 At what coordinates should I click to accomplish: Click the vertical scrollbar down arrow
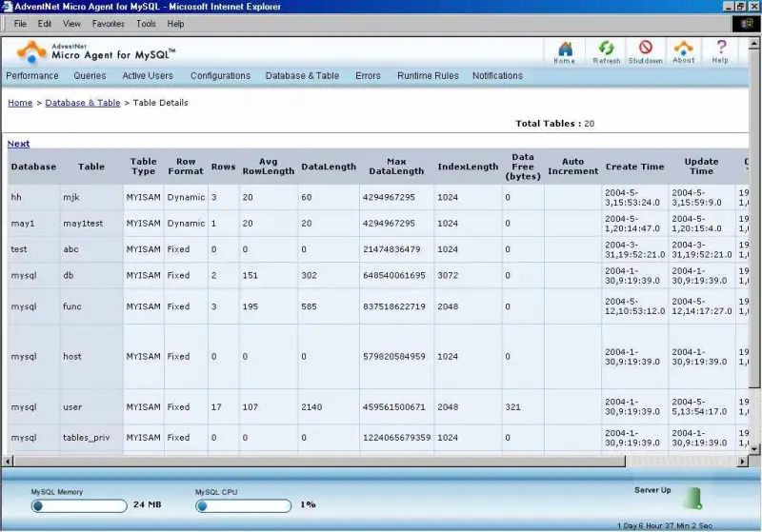[753, 449]
